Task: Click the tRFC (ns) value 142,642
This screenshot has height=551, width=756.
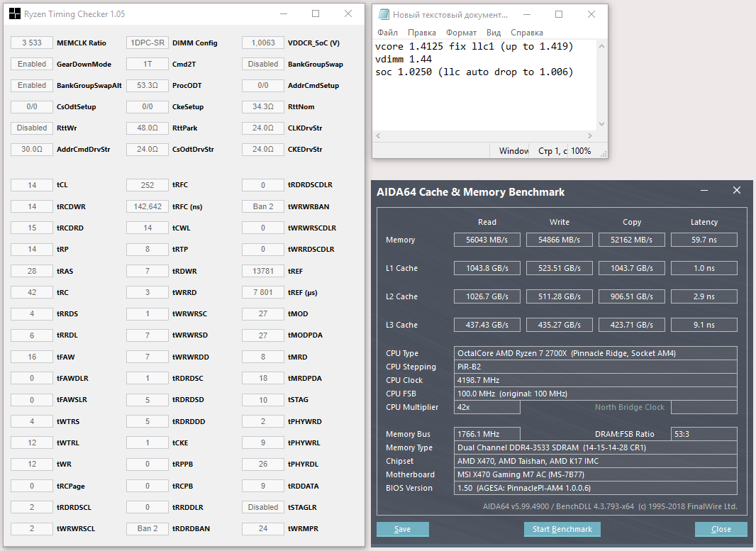Action: click(148, 206)
